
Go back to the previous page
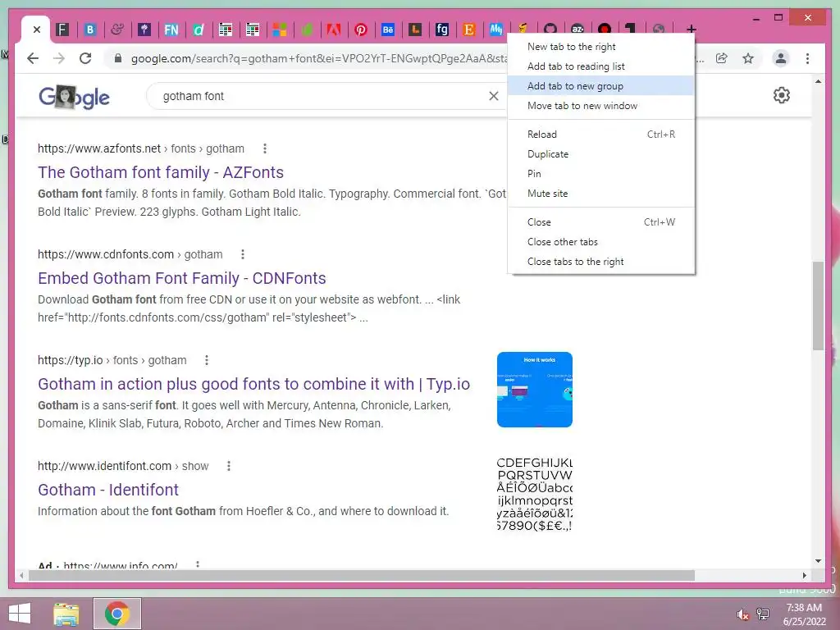click(x=33, y=58)
